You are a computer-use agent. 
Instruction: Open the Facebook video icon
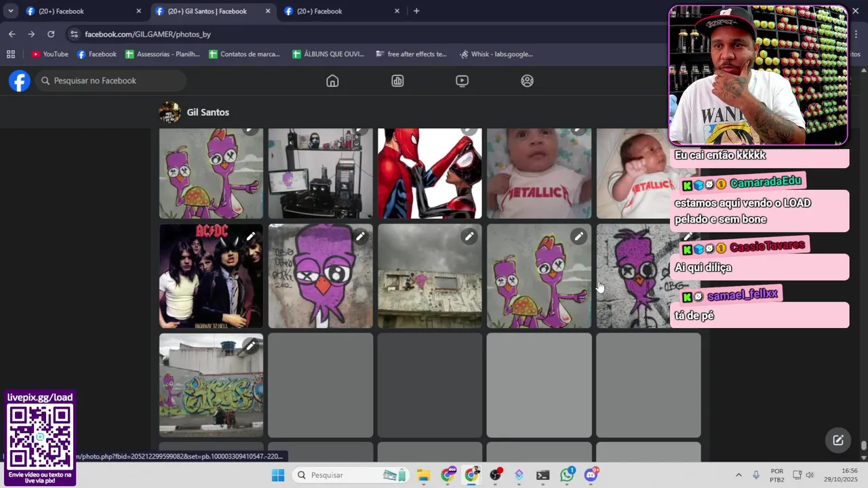[x=462, y=81]
